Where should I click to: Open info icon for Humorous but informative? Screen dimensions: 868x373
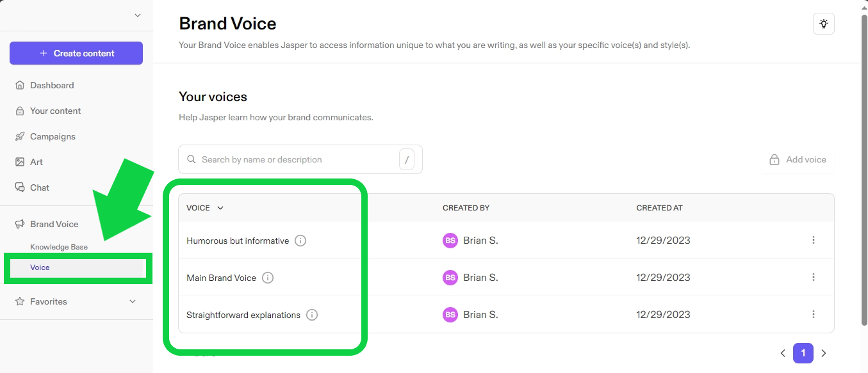coord(300,241)
